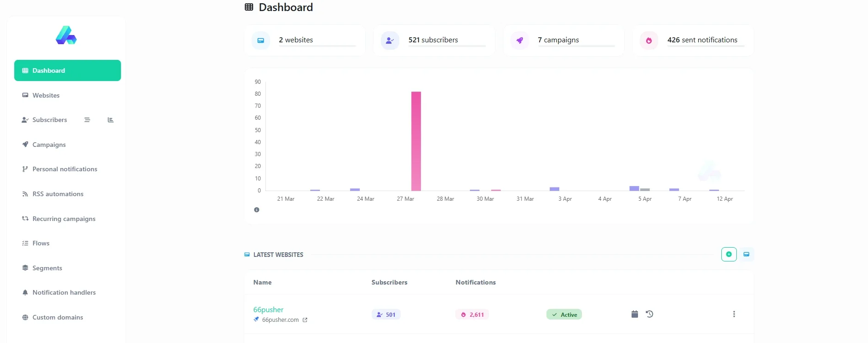Click the add website plus icon
868x343 pixels.
(x=729, y=254)
